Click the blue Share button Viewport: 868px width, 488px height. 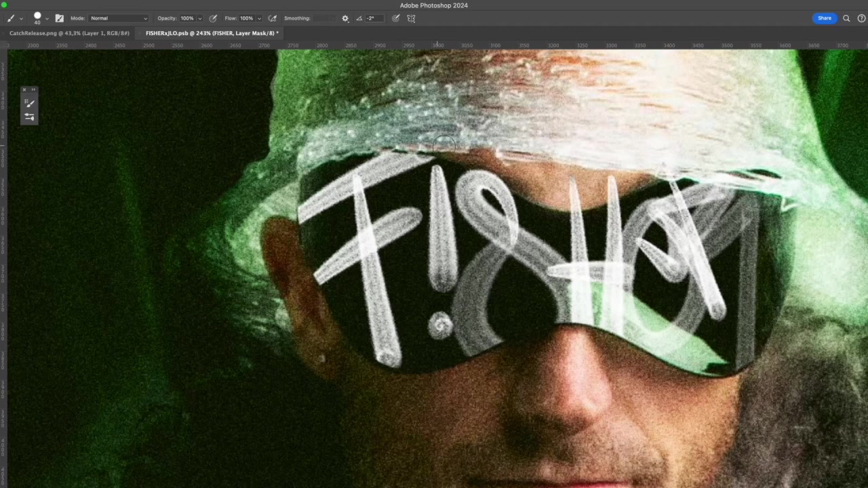[x=824, y=18]
